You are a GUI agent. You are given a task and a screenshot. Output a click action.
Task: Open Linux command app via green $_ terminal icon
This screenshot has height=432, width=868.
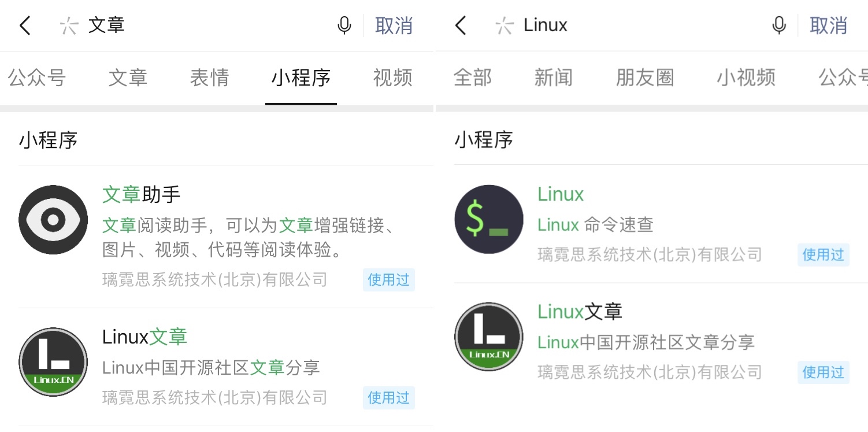point(488,220)
